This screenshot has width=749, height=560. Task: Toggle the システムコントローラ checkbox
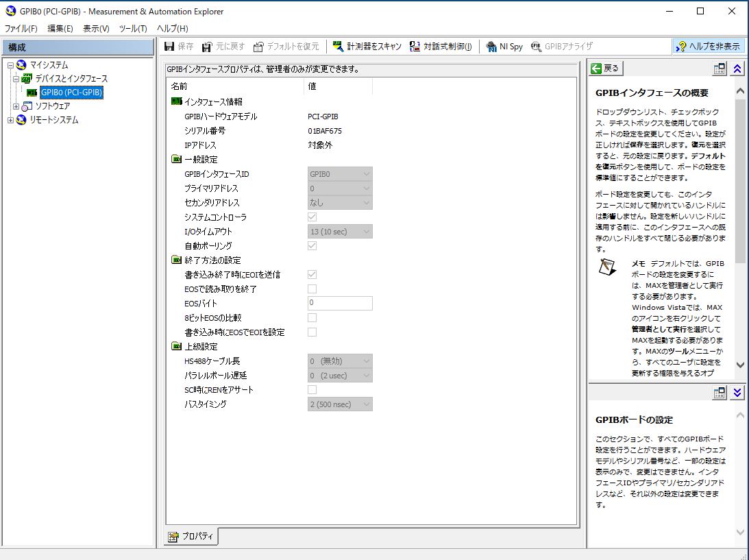coord(312,217)
